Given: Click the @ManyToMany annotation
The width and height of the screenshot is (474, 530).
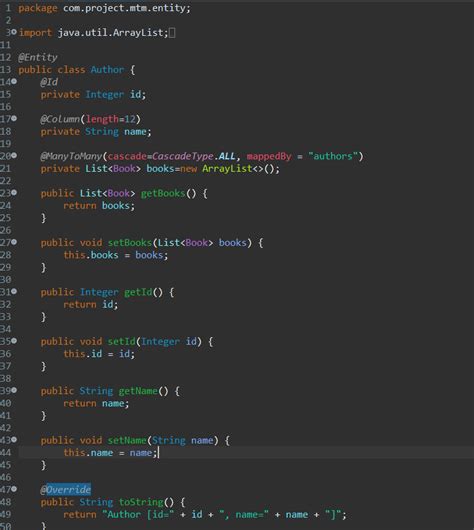Looking at the screenshot, I should point(71,156).
